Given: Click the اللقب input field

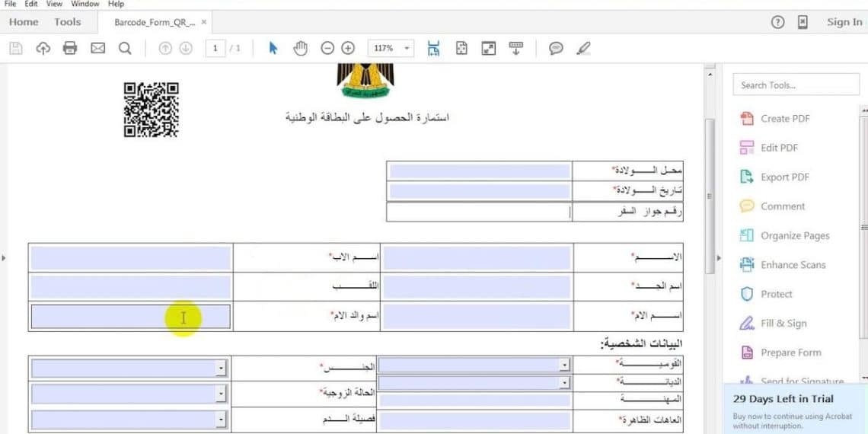Looking at the screenshot, I should tap(131, 287).
